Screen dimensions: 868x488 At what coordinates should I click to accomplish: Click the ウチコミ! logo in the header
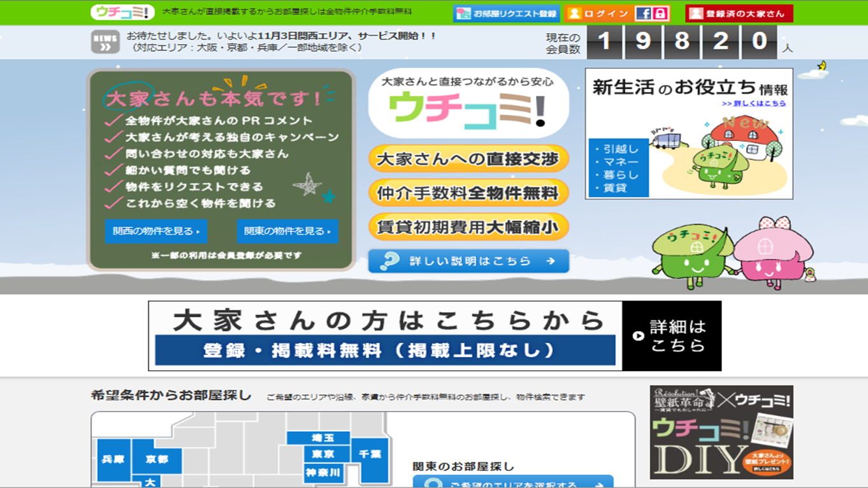122,12
